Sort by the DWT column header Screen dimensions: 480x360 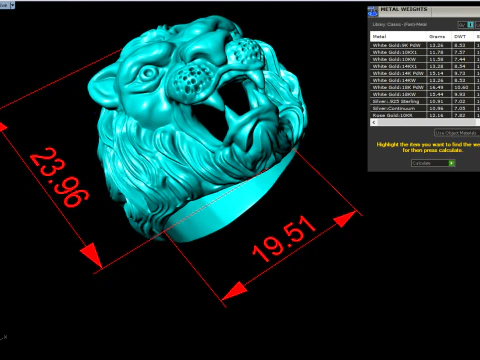pyautogui.click(x=462, y=36)
